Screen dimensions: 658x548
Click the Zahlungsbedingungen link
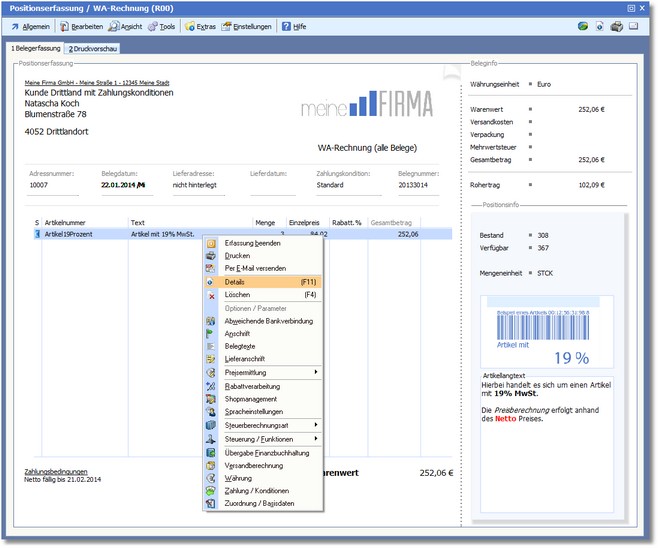click(56, 472)
